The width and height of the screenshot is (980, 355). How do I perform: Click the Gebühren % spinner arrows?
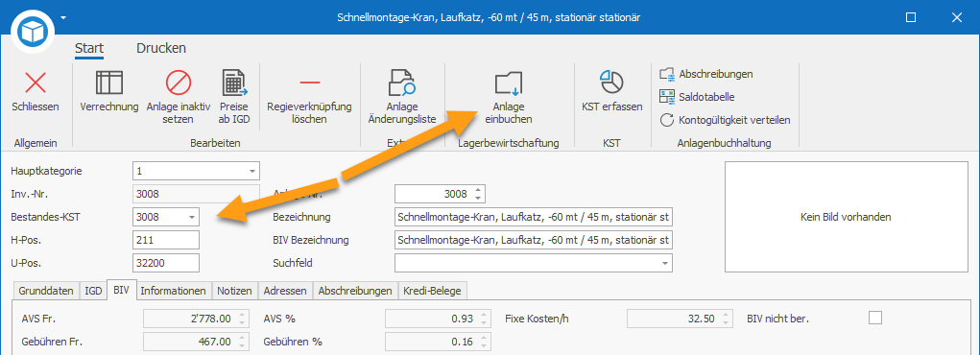[x=485, y=342]
